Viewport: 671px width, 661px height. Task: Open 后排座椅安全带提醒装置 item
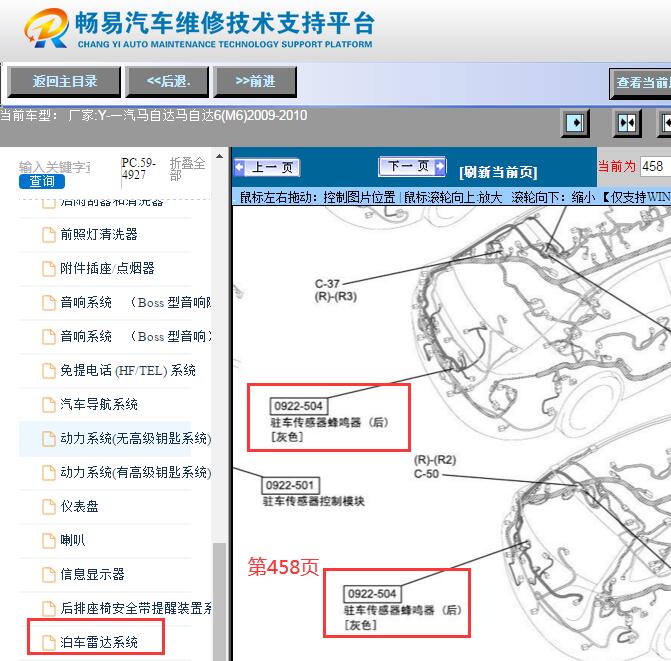coord(136,608)
